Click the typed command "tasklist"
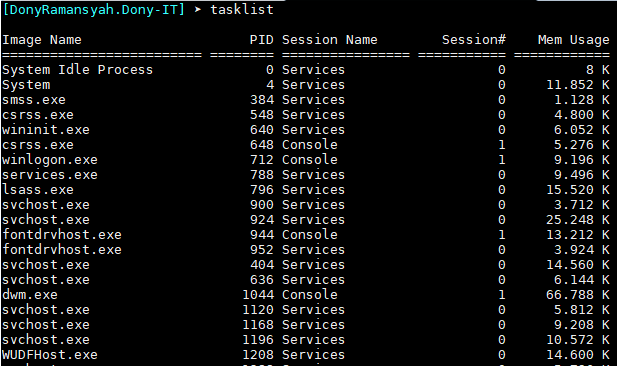Screen dimensions: 617x366 [242, 9]
